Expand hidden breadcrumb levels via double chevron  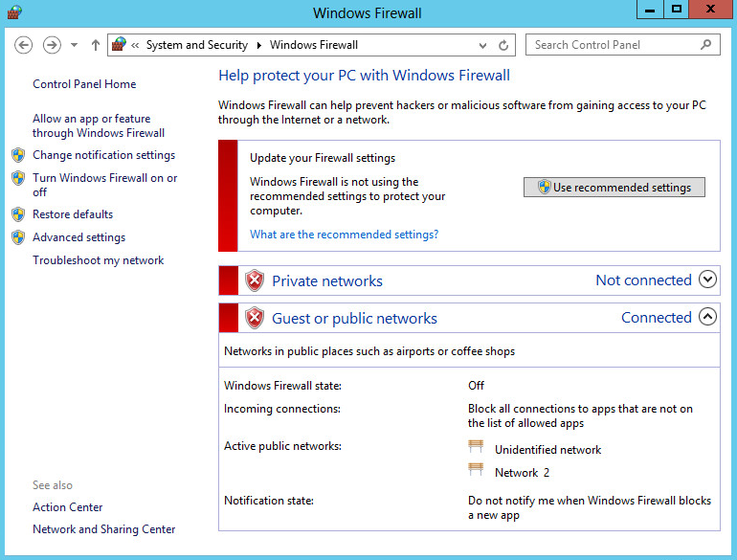(x=135, y=45)
